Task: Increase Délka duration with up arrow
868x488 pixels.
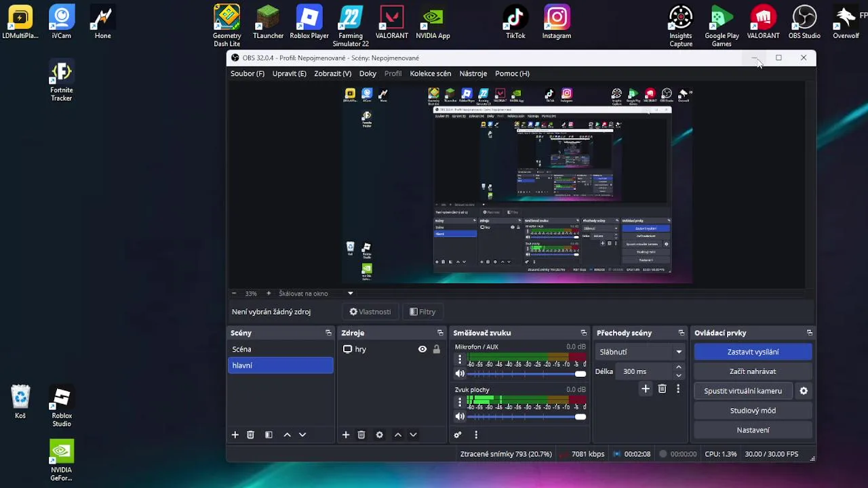Action: coord(679,367)
